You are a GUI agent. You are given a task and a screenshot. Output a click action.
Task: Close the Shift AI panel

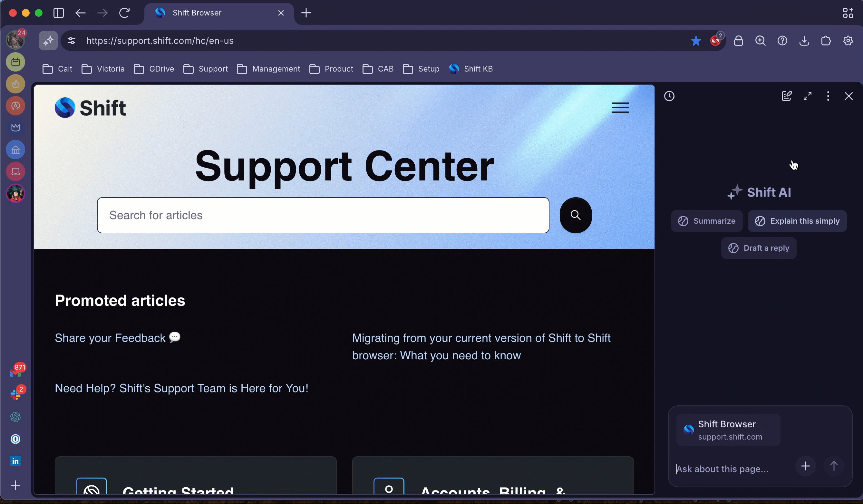(848, 96)
